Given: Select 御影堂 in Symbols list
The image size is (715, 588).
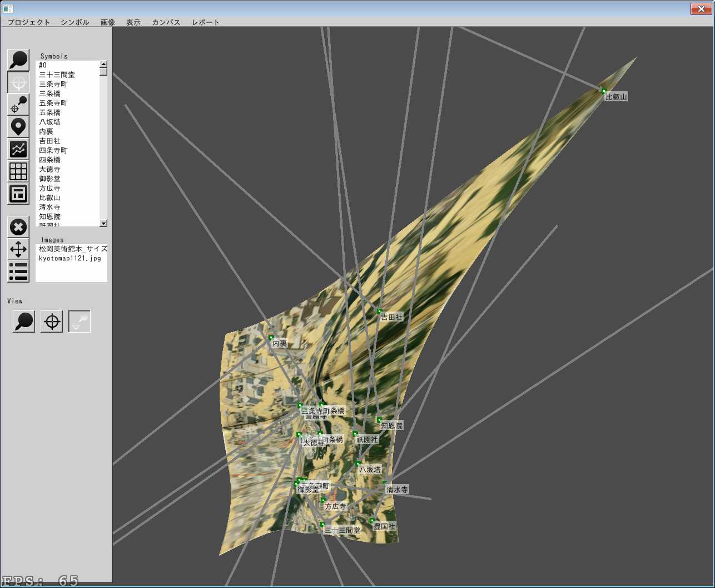Looking at the screenshot, I should [x=67, y=179].
